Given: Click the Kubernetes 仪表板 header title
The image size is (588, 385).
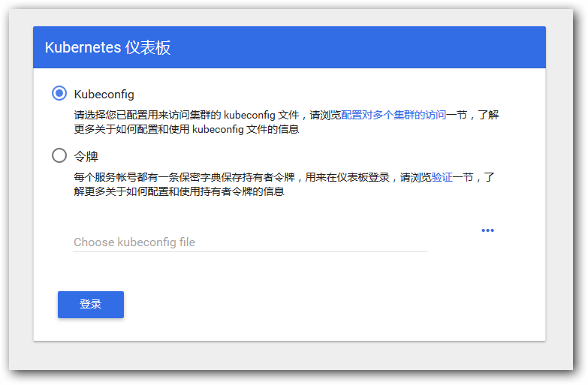Looking at the screenshot, I should pyautogui.click(x=108, y=48).
